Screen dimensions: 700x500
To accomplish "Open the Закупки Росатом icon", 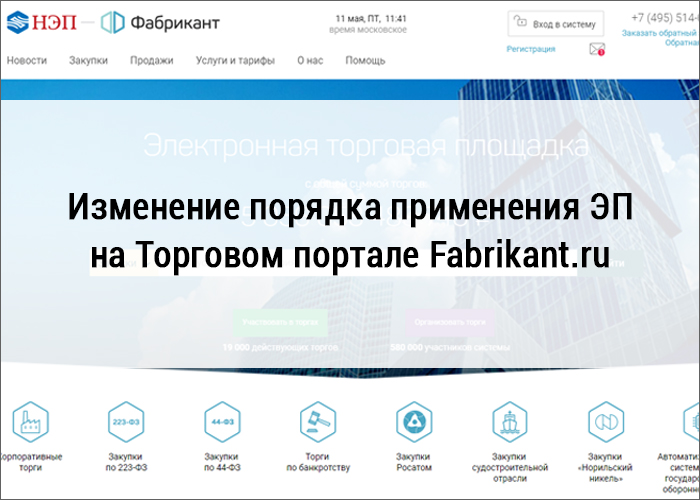I will (x=413, y=421).
